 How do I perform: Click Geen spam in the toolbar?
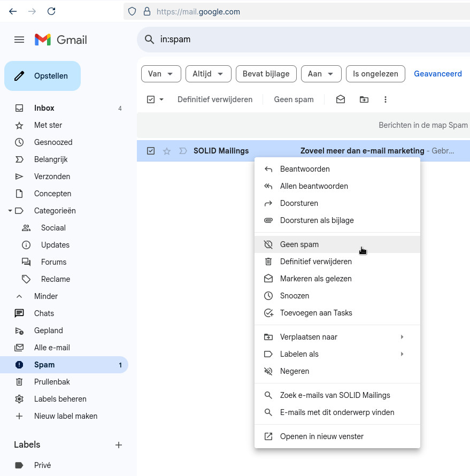coord(294,99)
